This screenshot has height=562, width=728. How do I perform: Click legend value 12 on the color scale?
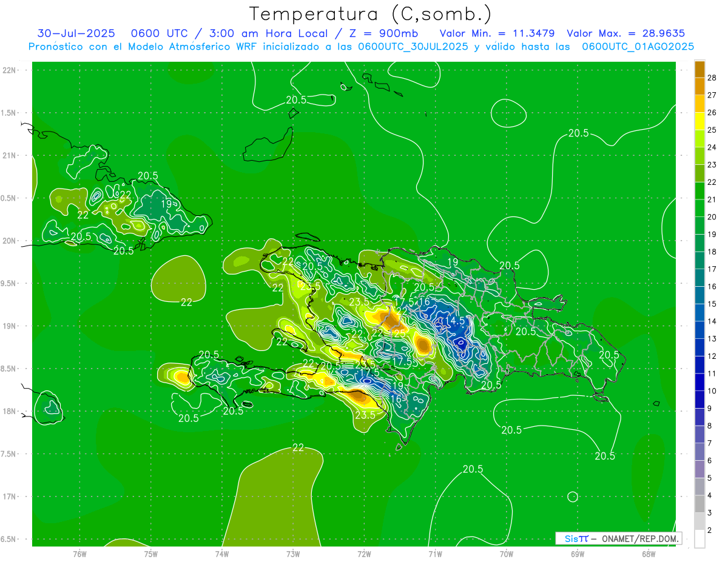[x=712, y=356]
